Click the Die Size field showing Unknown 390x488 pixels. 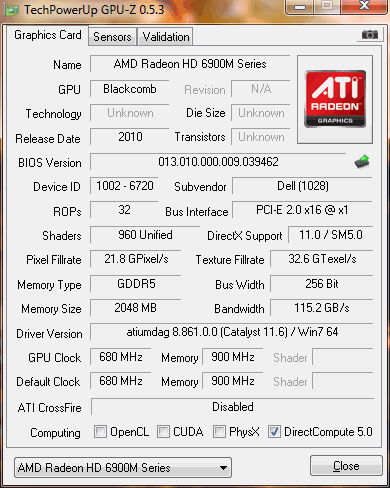261,113
